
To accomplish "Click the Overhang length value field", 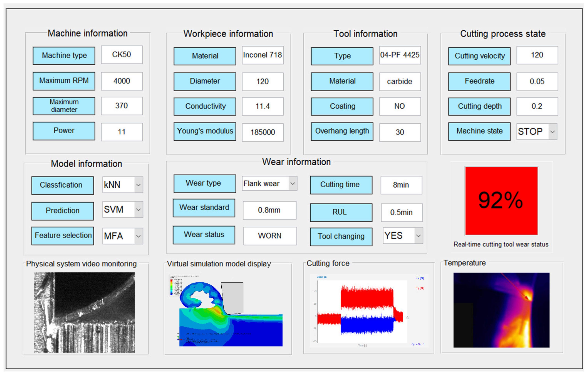I will tap(400, 132).
